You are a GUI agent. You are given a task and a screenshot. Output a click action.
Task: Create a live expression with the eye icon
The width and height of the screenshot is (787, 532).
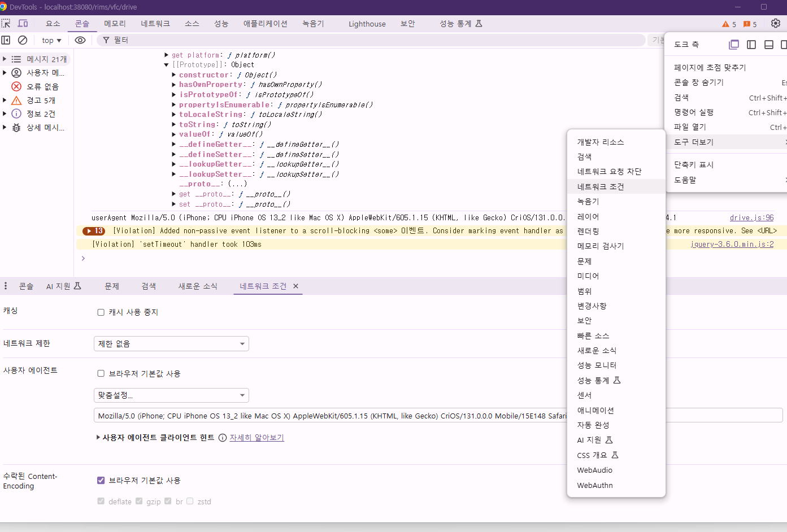[x=80, y=40]
